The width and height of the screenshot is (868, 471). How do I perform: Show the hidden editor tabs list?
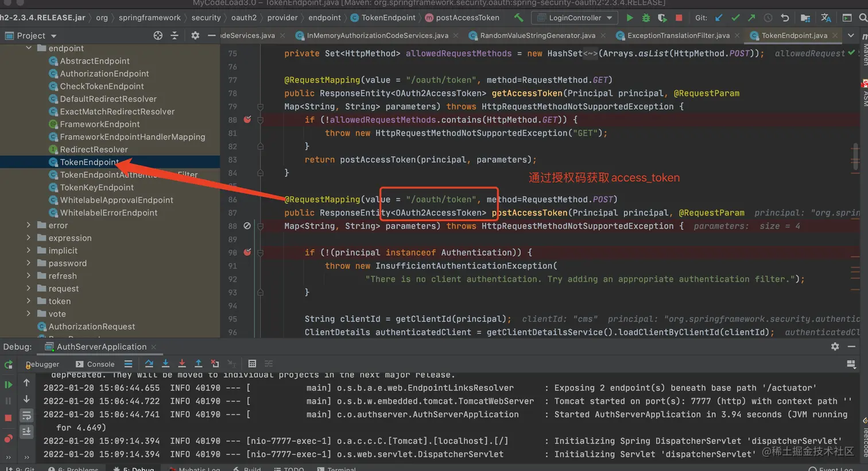[x=851, y=36]
